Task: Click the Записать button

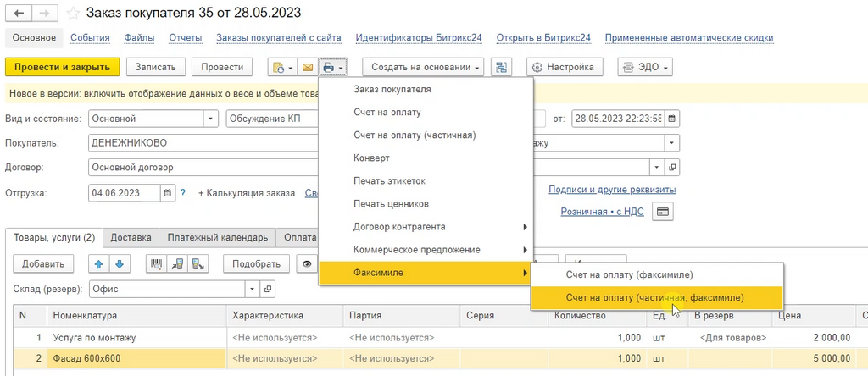Action: pyautogui.click(x=156, y=68)
